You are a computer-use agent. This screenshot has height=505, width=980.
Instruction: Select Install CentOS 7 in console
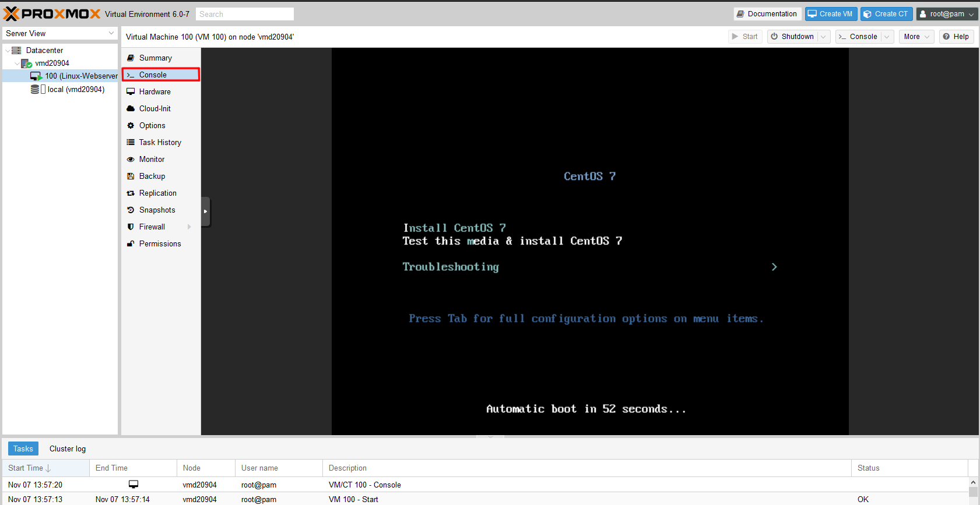pyautogui.click(x=454, y=228)
